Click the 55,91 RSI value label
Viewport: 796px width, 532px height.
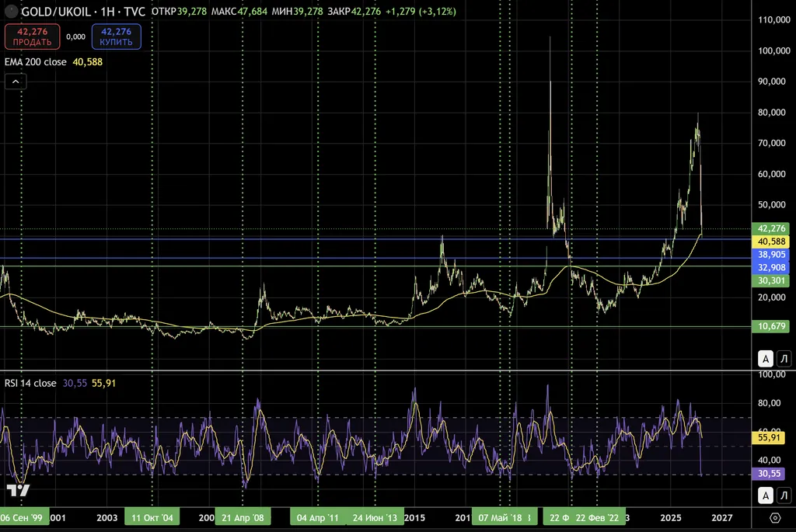point(773,438)
